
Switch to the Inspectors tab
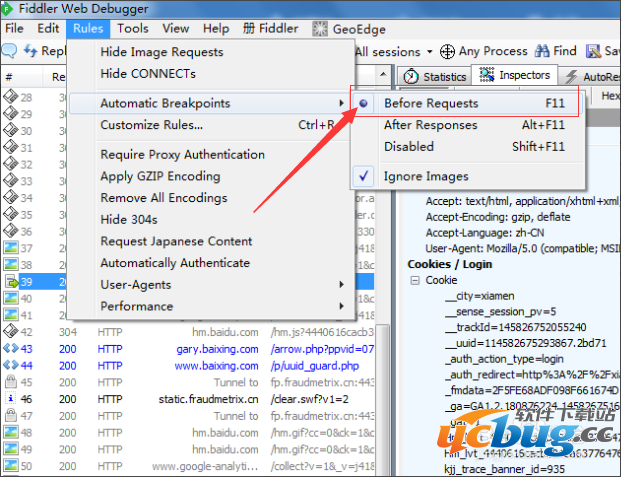point(514,75)
